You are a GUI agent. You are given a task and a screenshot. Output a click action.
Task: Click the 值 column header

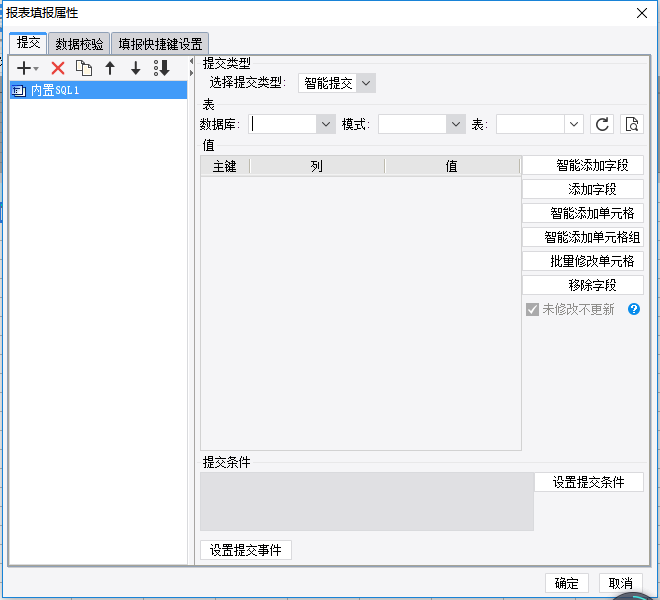point(452,166)
